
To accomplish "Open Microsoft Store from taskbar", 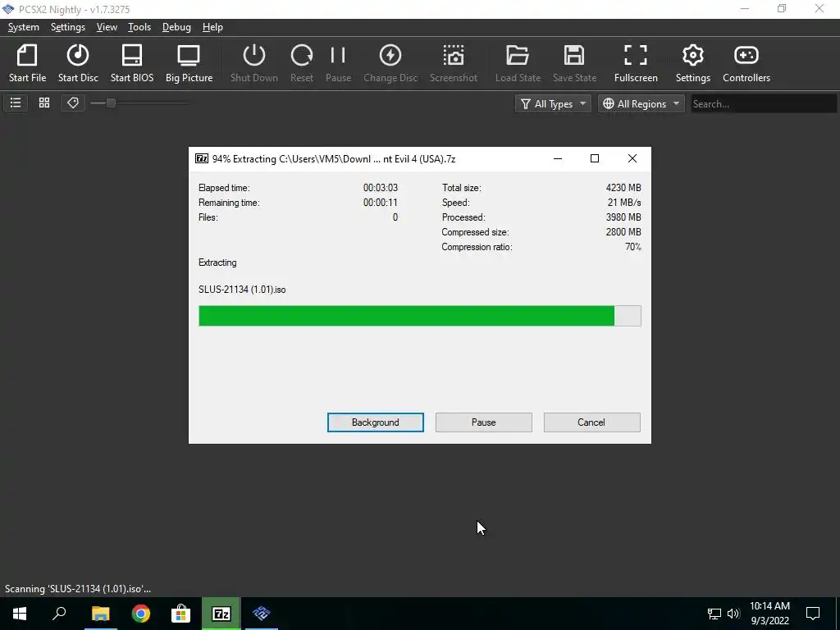I will [181, 614].
